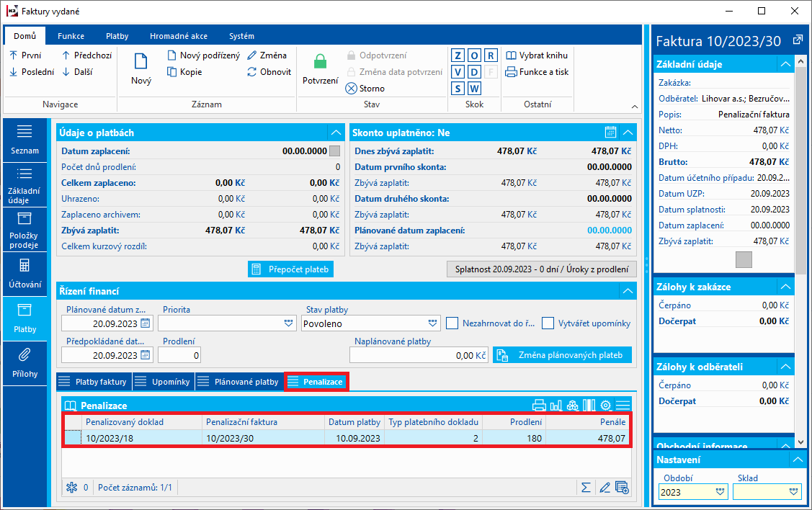Pop out the Faktura preview panel
812x510 pixels.
click(798, 40)
